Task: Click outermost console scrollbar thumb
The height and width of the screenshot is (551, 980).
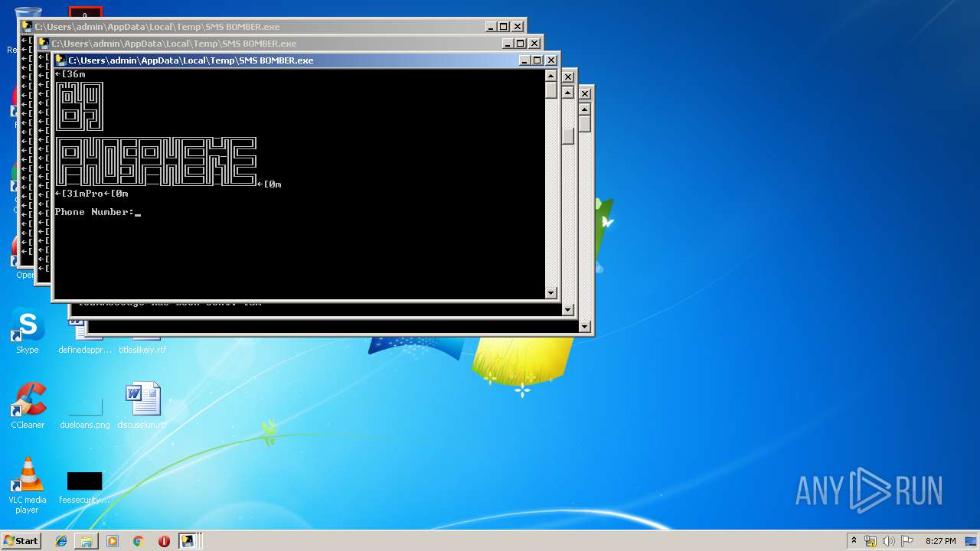Action: click(x=585, y=123)
